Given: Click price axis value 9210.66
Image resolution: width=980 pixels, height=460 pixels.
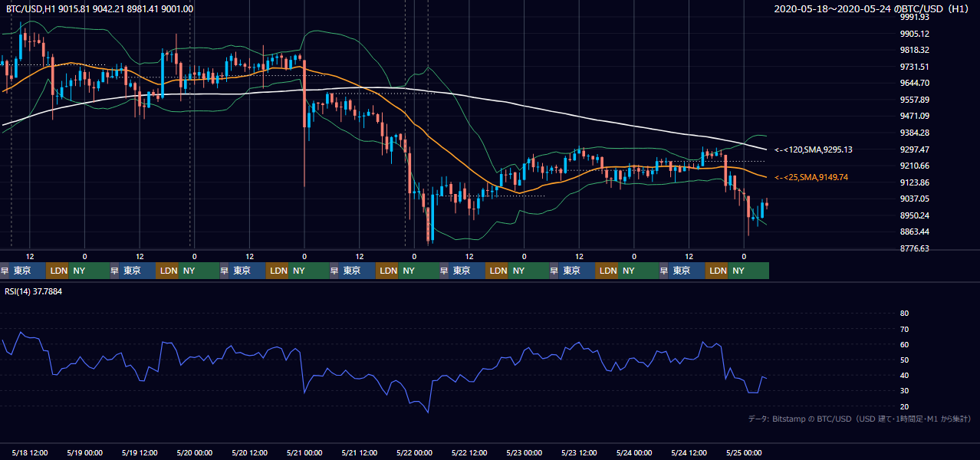Looking at the screenshot, I should click(x=915, y=166).
